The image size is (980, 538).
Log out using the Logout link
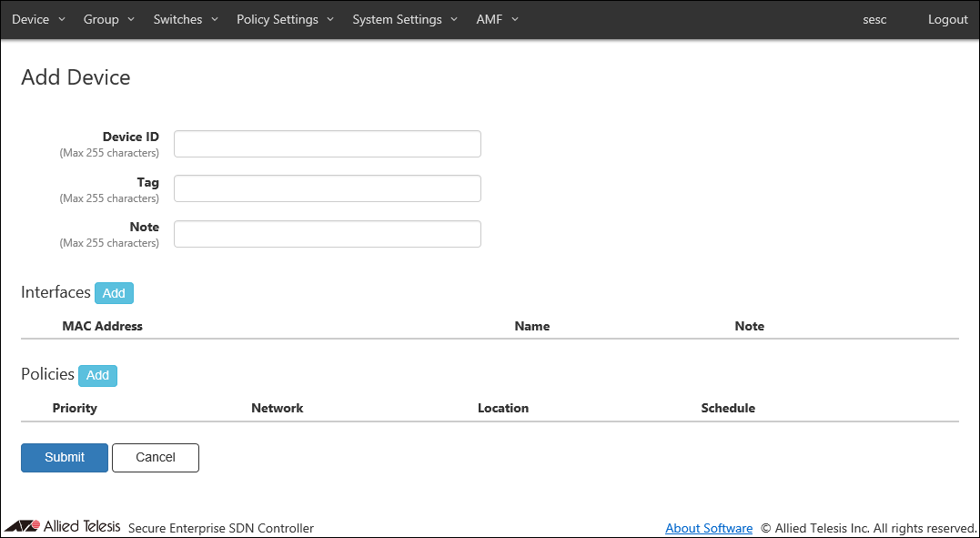point(947,19)
